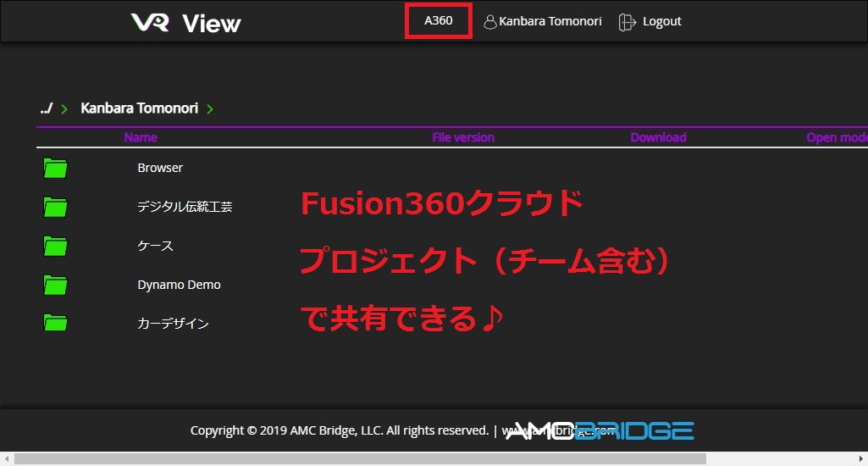
Task: Click the カーデザイン folder icon
Action: [x=55, y=323]
